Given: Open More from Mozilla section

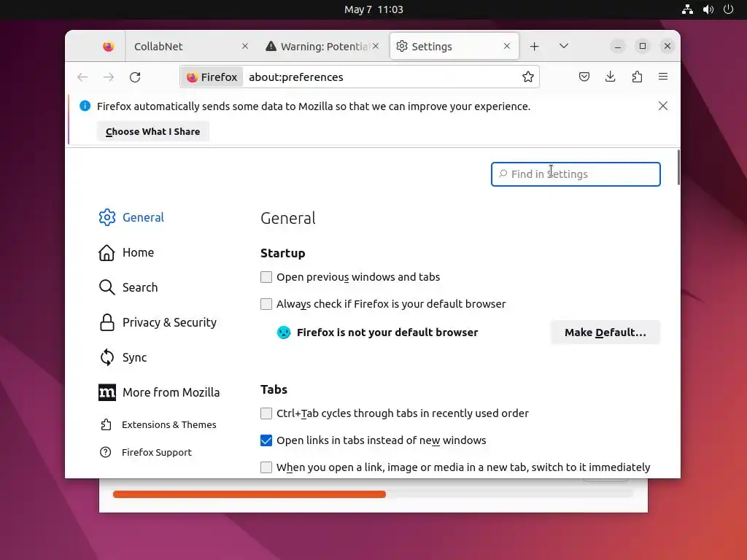Looking at the screenshot, I should pos(159,392).
